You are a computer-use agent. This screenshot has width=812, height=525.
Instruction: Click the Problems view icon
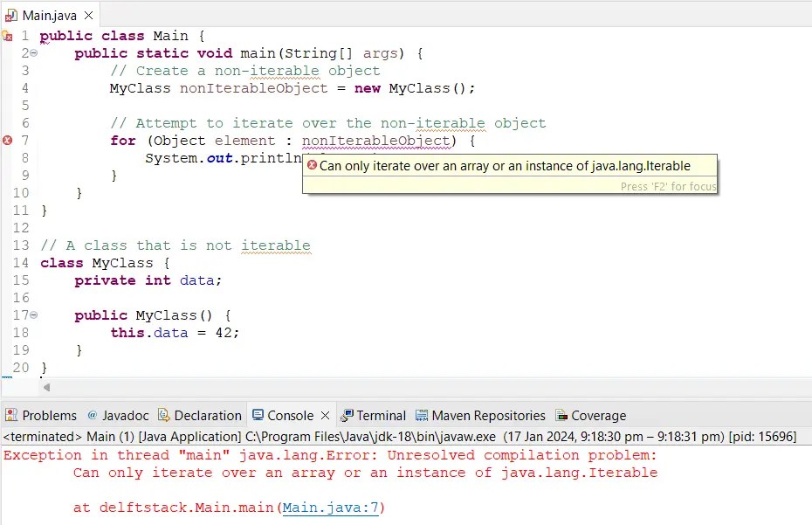10,415
